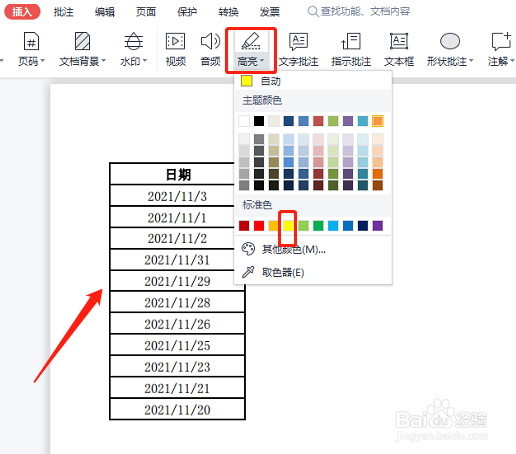Viewport: 516px width, 454px height.
Task: Pick the shape annotation (形状批注) oval icon
Action: pos(450,41)
